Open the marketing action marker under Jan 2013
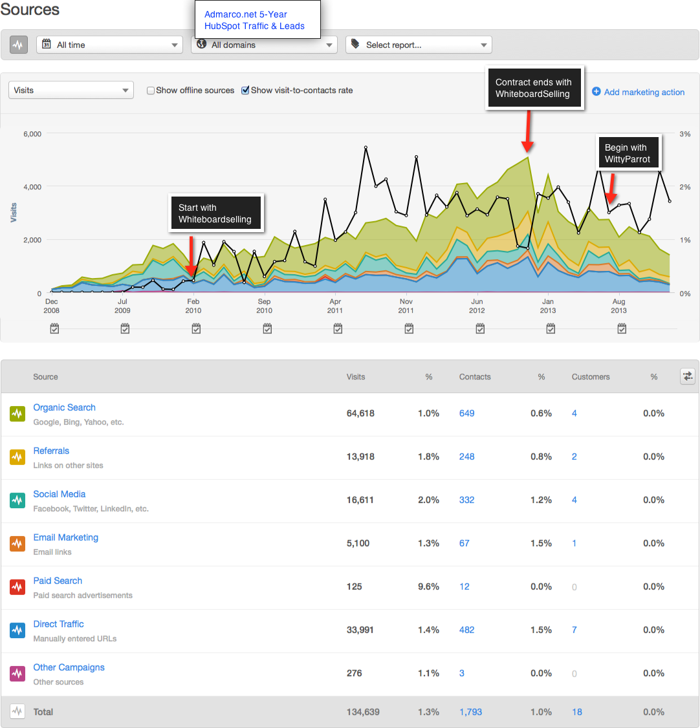 pos(551,328)
